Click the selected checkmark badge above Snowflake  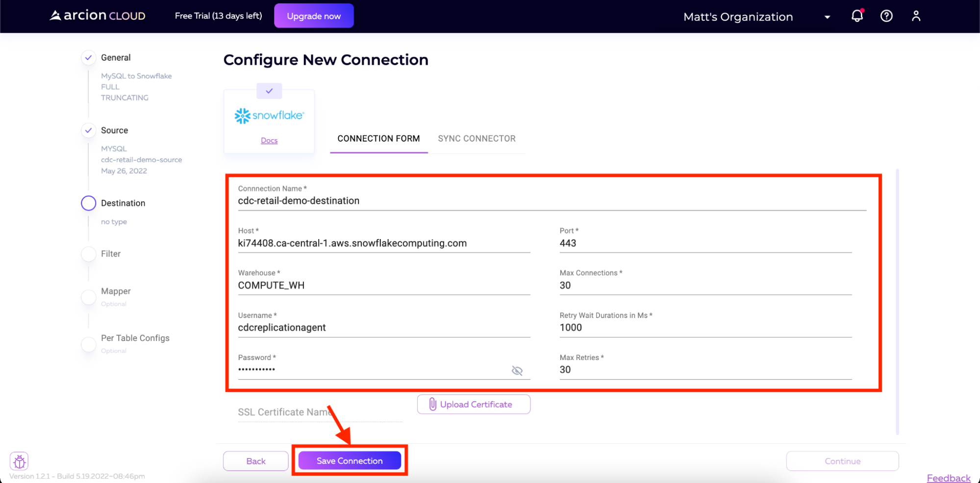pos(269,91)
